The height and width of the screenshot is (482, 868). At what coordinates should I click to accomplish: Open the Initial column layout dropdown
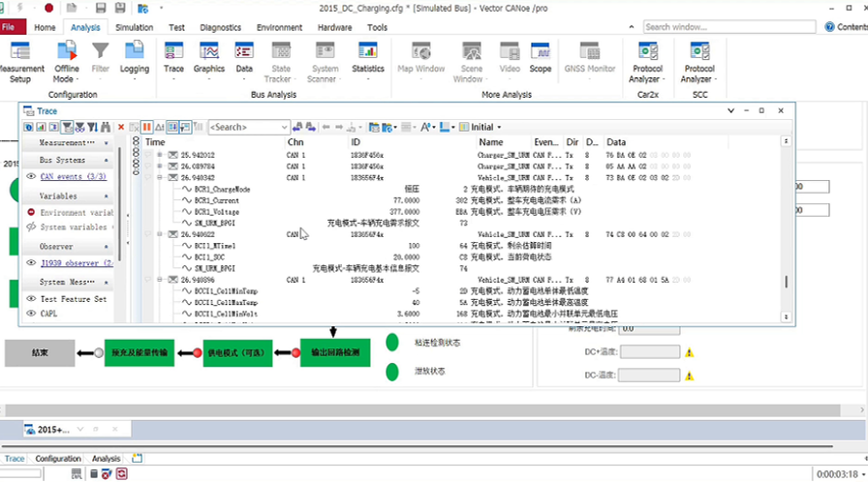tap(499, 127)
